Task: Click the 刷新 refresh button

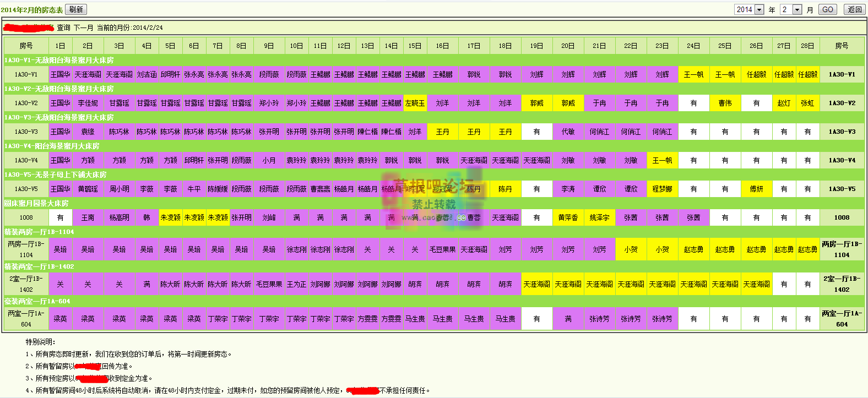Action: click(76, 9)
